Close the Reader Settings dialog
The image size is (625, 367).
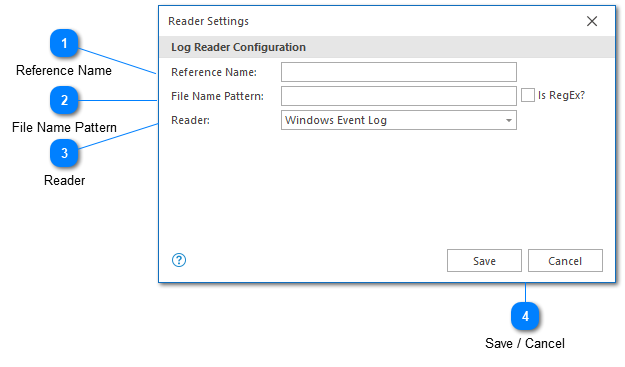[x=592, y=21]
